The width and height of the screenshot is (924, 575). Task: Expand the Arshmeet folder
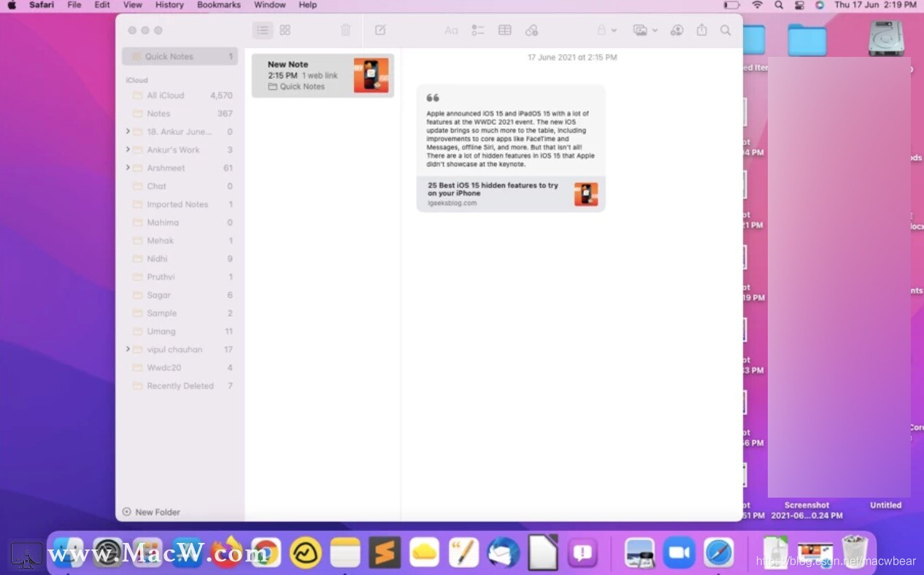(128, 168)
